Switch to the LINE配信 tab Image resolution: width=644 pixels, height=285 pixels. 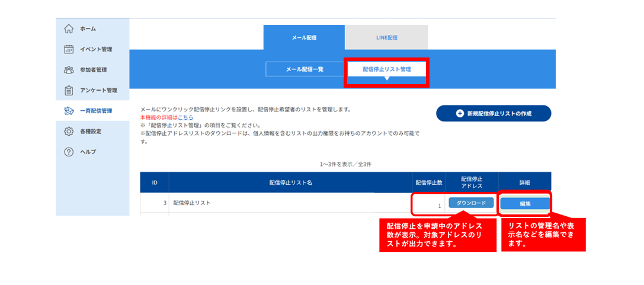[386, 37]
